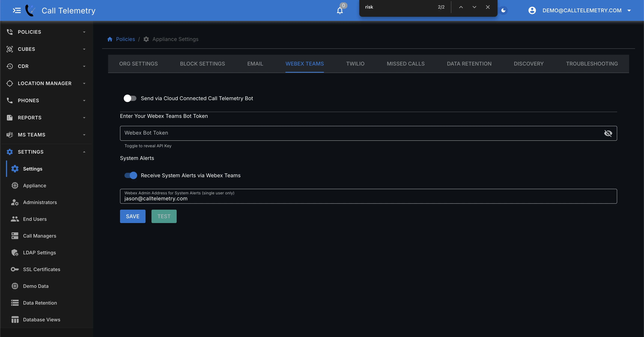Switch to the Discovery tab
644x337 pixels.
529,64
